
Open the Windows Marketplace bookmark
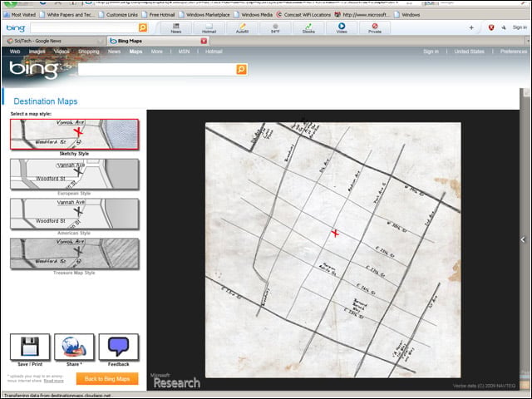[204, 15]
